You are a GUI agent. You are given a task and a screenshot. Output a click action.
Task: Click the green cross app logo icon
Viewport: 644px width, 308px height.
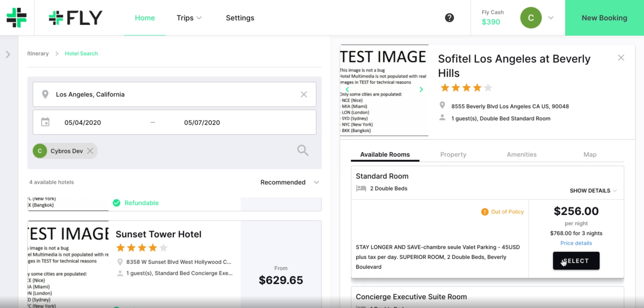tap(17, 17)
